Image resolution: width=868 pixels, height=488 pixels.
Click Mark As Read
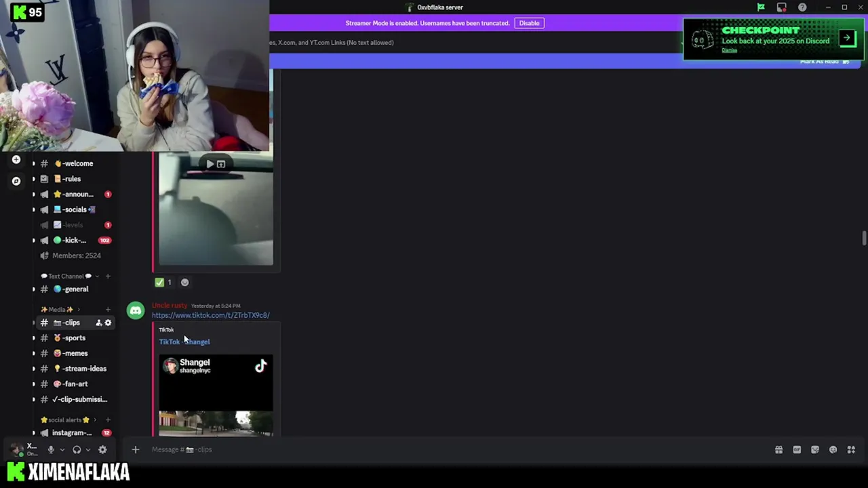coord(824,62)
